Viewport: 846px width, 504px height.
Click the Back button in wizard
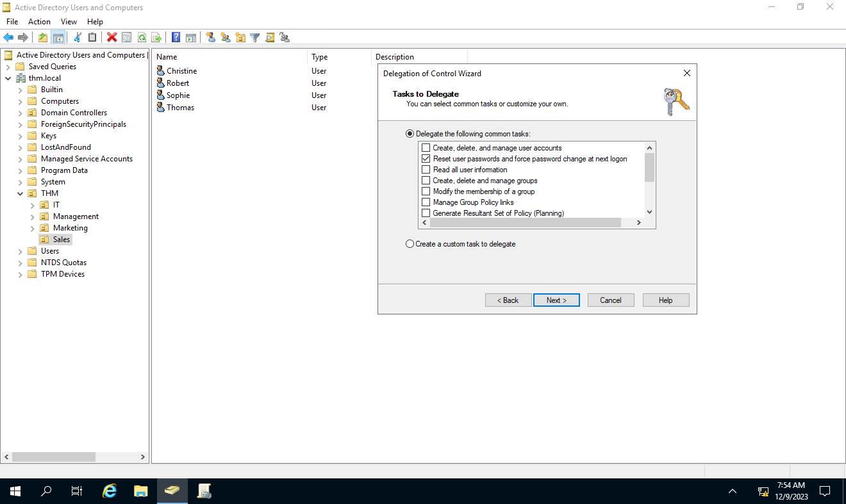[x=508, y=300]
